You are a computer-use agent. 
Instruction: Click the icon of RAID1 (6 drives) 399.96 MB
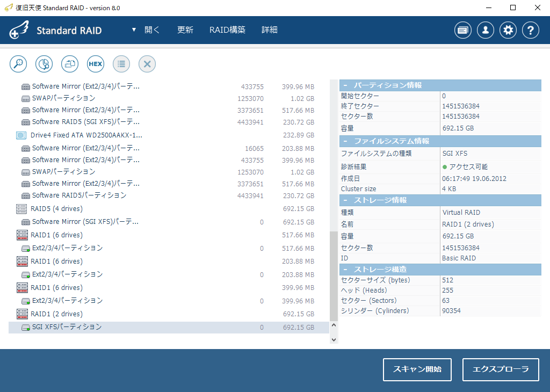coord(22,288)
